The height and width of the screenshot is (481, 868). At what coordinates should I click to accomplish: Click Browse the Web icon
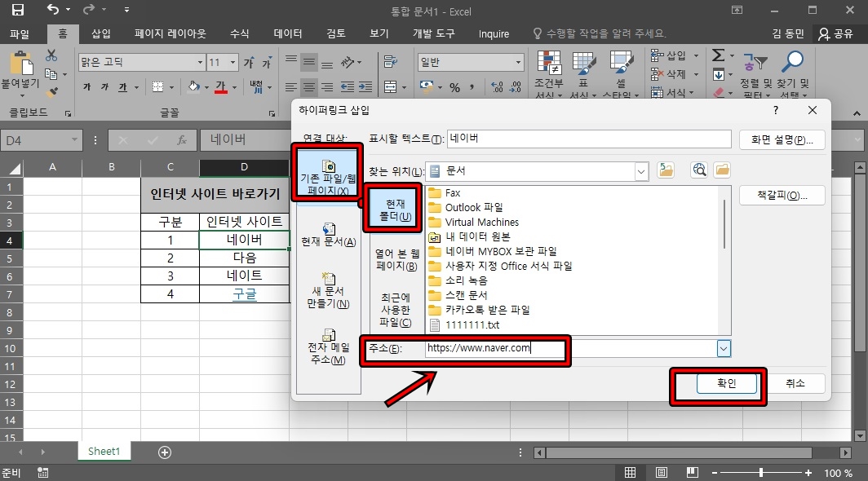(699, 170)
